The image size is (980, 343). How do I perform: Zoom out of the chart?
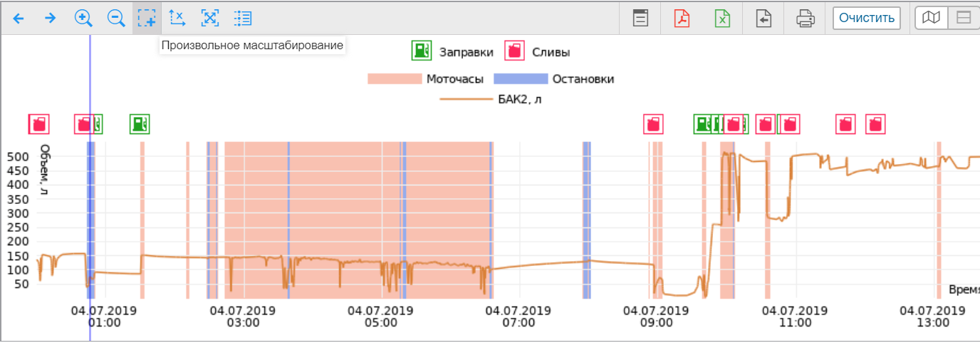[115, 18]
